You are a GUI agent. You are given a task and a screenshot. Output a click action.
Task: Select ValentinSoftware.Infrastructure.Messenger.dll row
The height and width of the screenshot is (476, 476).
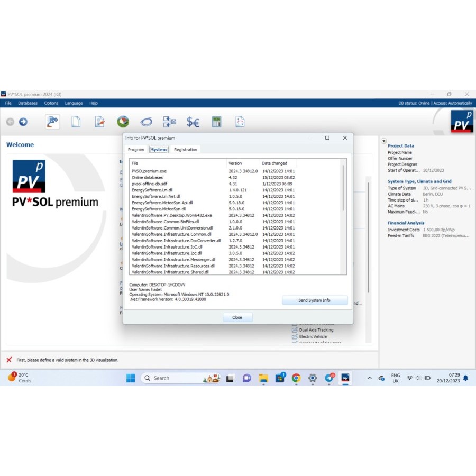213,260
